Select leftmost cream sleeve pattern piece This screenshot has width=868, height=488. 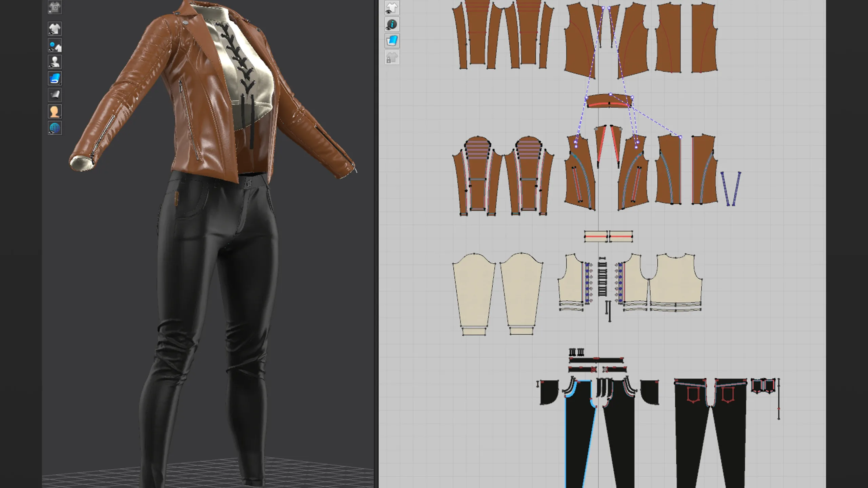tap(474, 290)
